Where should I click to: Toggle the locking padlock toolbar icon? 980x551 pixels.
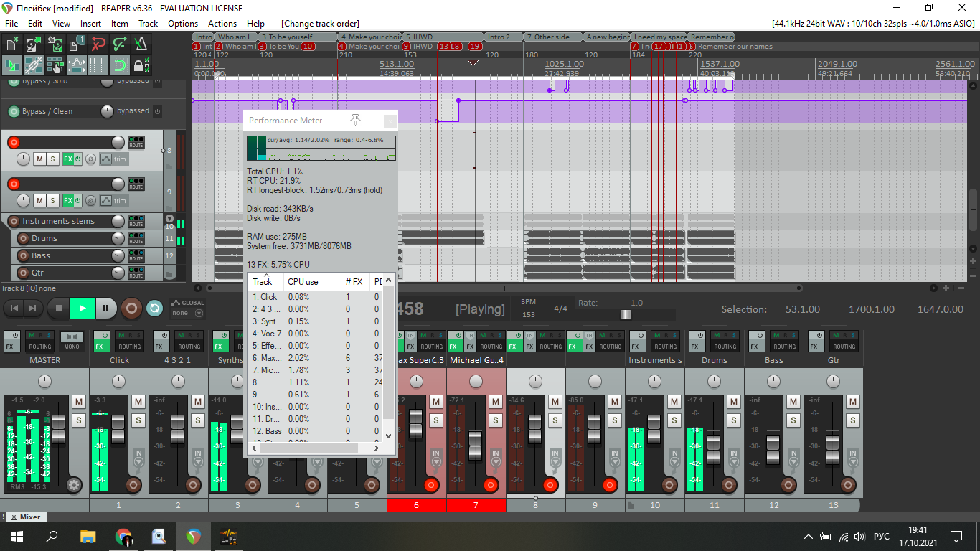tap(142, 66)
